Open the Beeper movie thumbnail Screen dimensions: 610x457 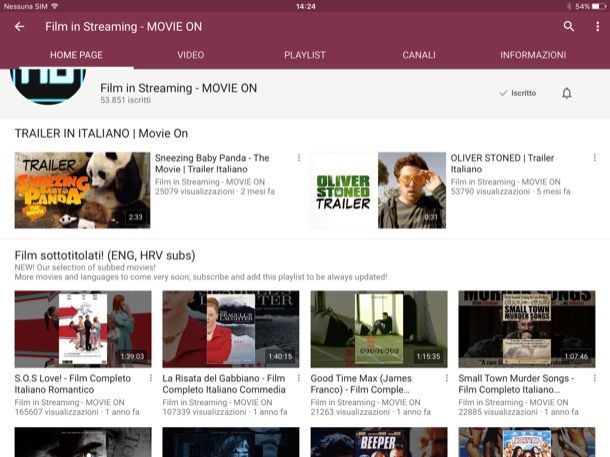379,442
